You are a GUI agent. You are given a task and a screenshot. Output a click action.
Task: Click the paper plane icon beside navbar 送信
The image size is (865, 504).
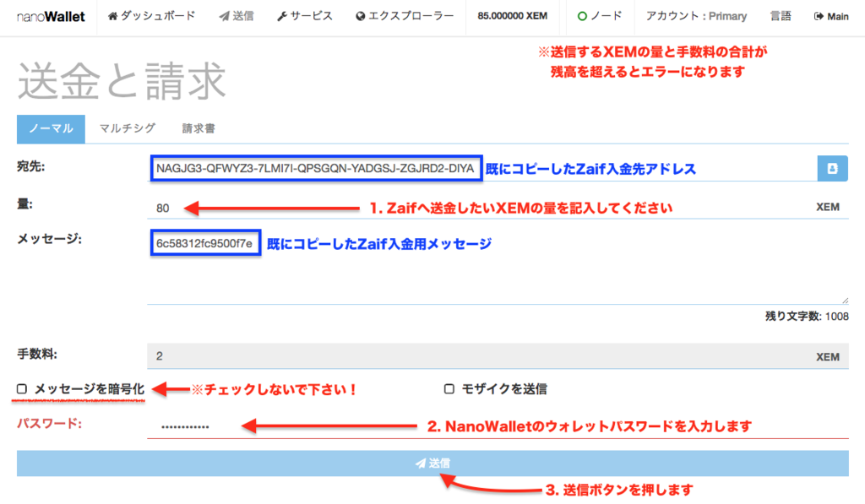224,17
